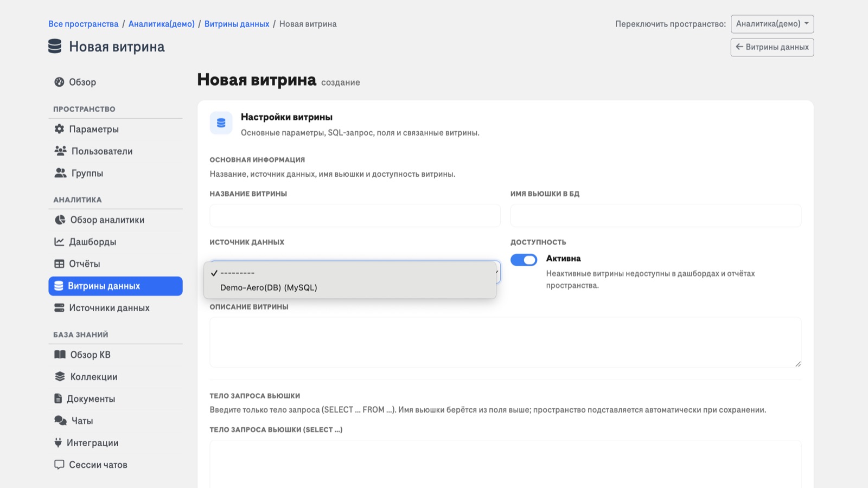Click the description textarea resize handle

tap(798, 364)
